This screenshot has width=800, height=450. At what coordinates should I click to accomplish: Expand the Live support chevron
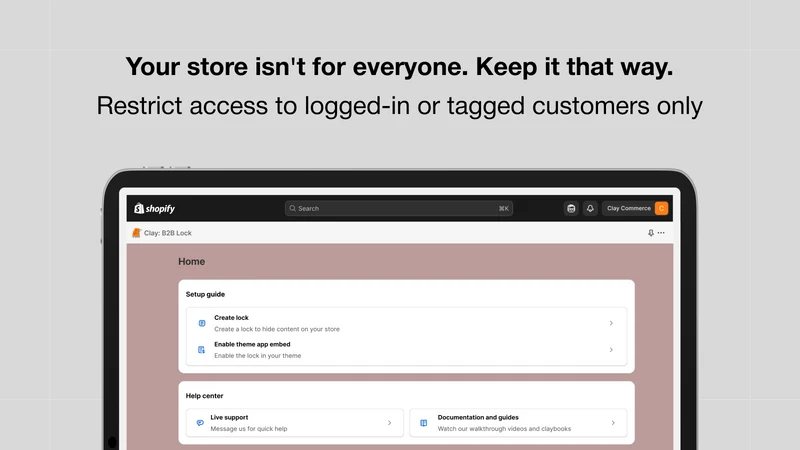pyautogui.click(x=389, y=422)
